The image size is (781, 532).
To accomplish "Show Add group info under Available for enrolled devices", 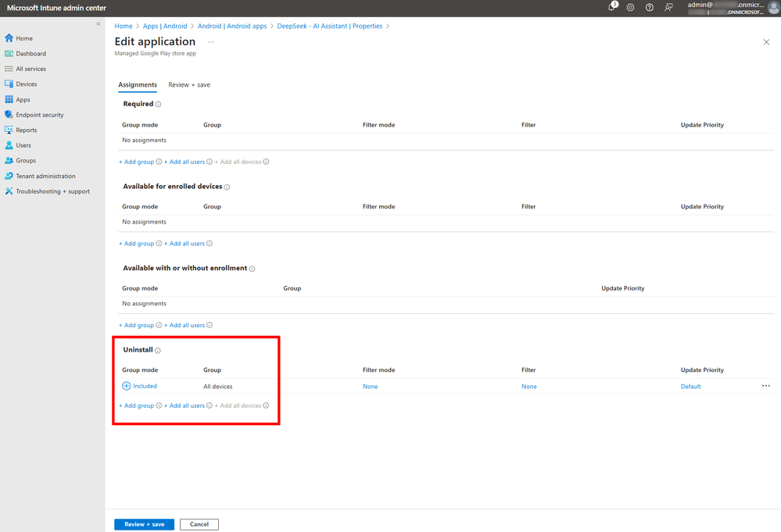I will click(x=159, y=244).
